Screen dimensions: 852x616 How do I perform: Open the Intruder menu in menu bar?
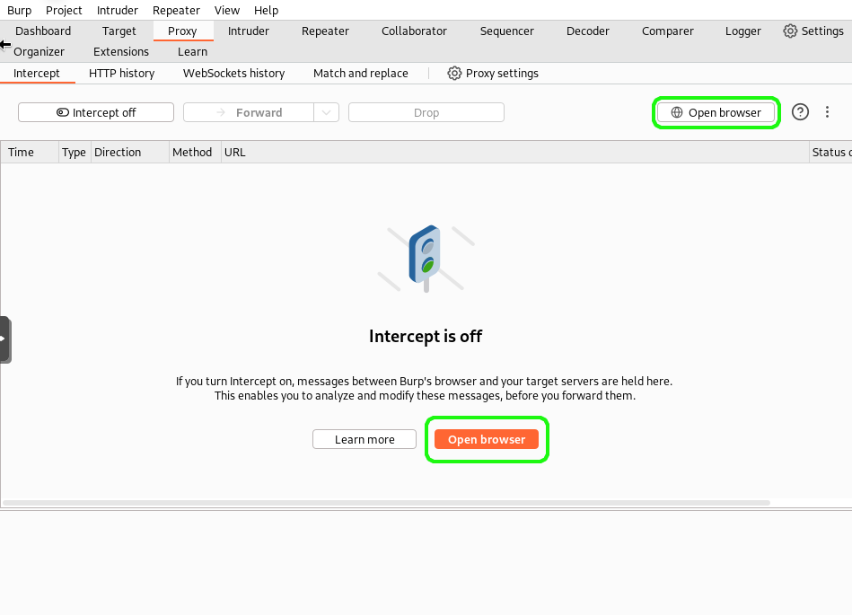(118, 11)
